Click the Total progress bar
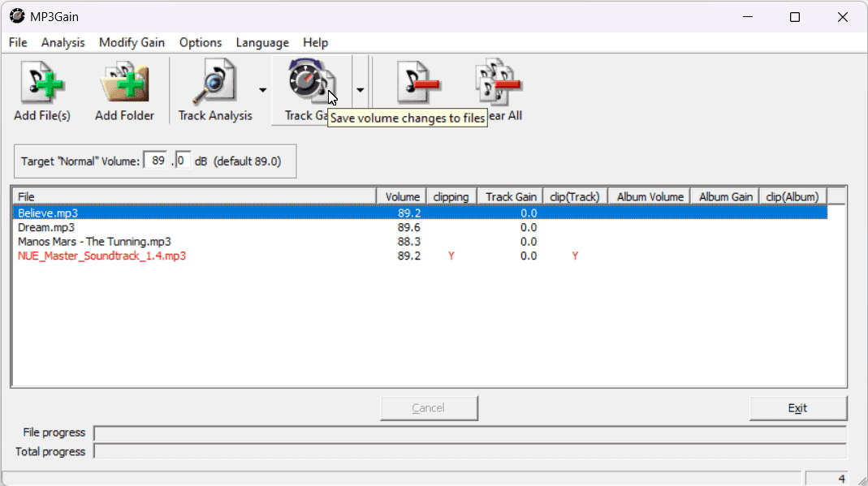868x486 pixels. click(470, 452)
